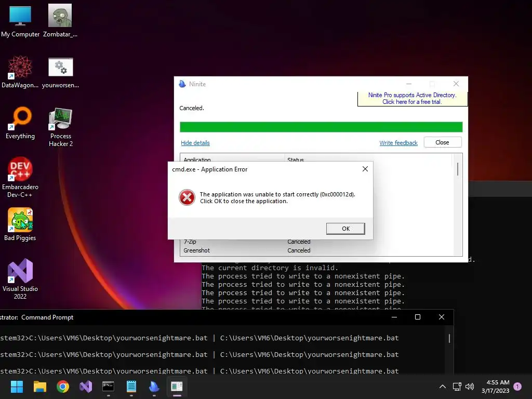Image resolution: width=532 pixels, height=399 pixels.
Task: Open the DataWagon desktop shortcut
Action: (x=20, y=72)
